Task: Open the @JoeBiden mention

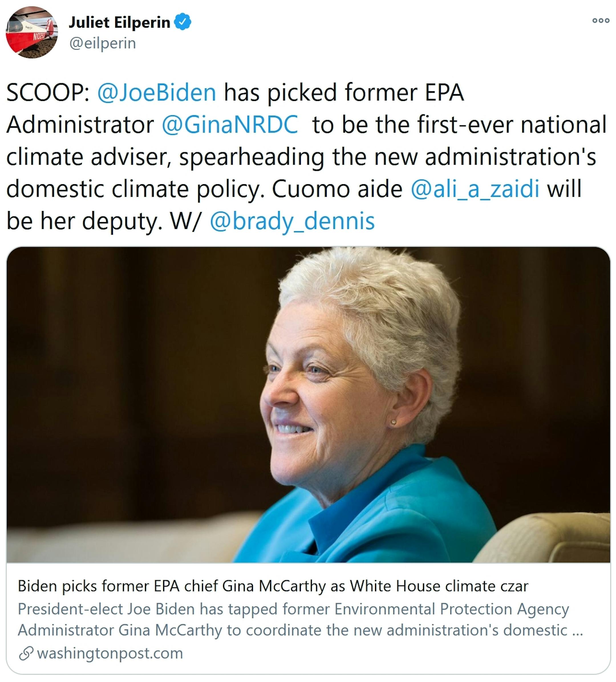Action: tap(157, 92)
